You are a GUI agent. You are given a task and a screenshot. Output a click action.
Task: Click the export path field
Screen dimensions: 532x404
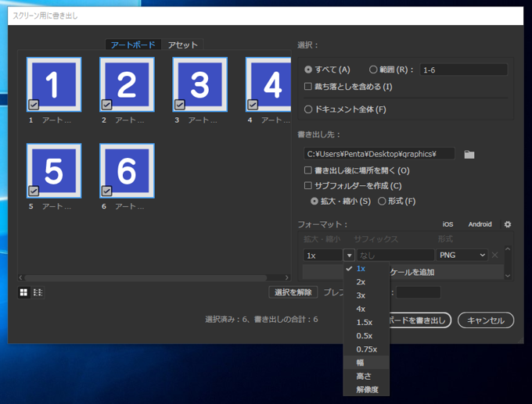tap(379, 154)
